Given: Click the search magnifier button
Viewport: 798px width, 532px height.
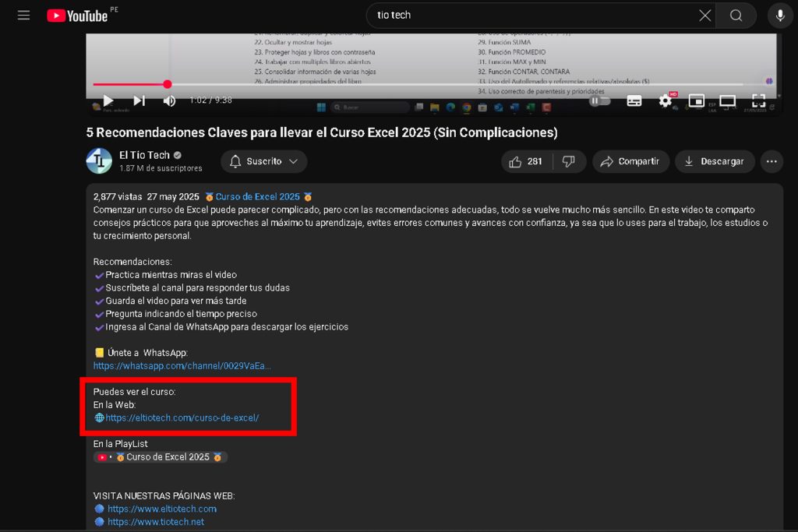Looking at the screenshot, I should click(736, 16).
